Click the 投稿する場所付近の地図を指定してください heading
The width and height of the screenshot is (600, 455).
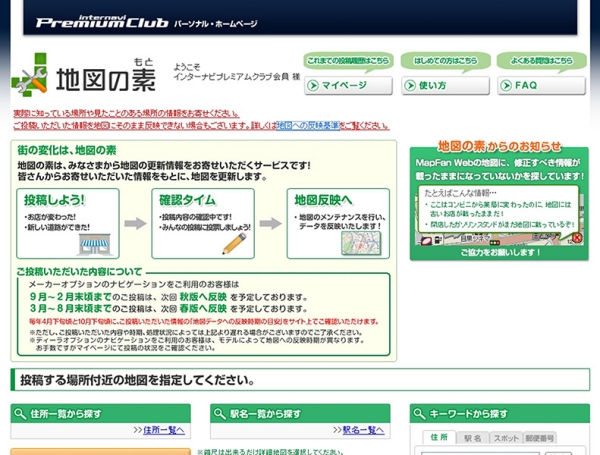(x=137, y=380)
